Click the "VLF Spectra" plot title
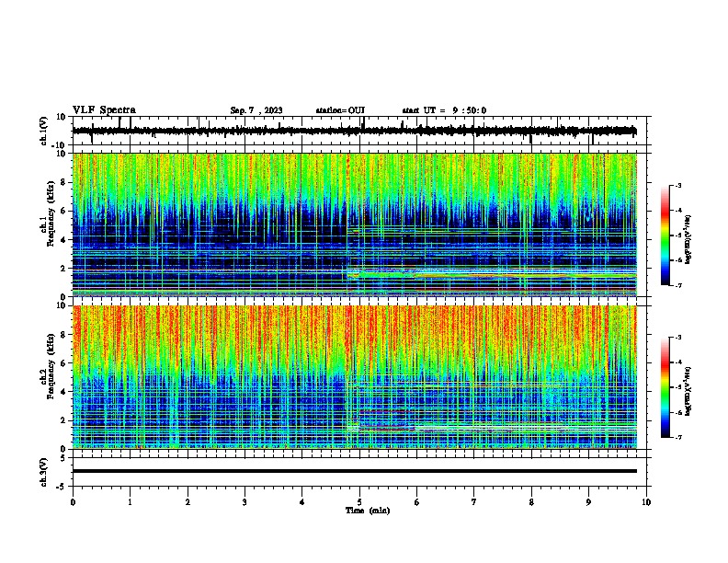 tap(104, 110)
